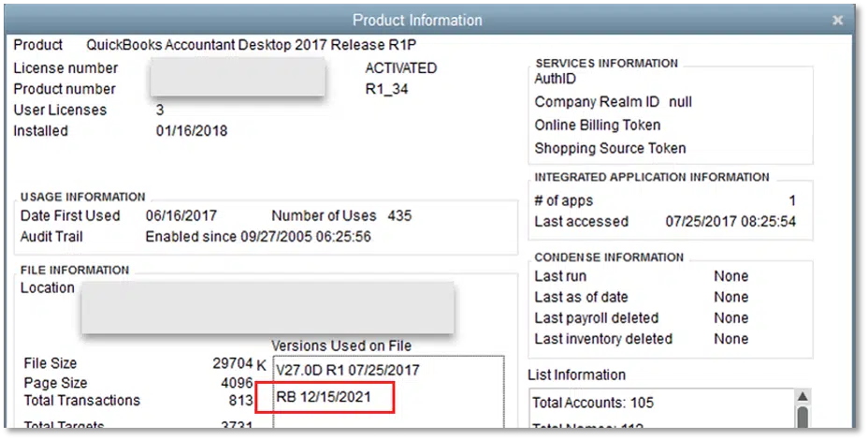868x440 pixels.
Task: Click the 'Product Information' title bar text
Action: point(417,21)
